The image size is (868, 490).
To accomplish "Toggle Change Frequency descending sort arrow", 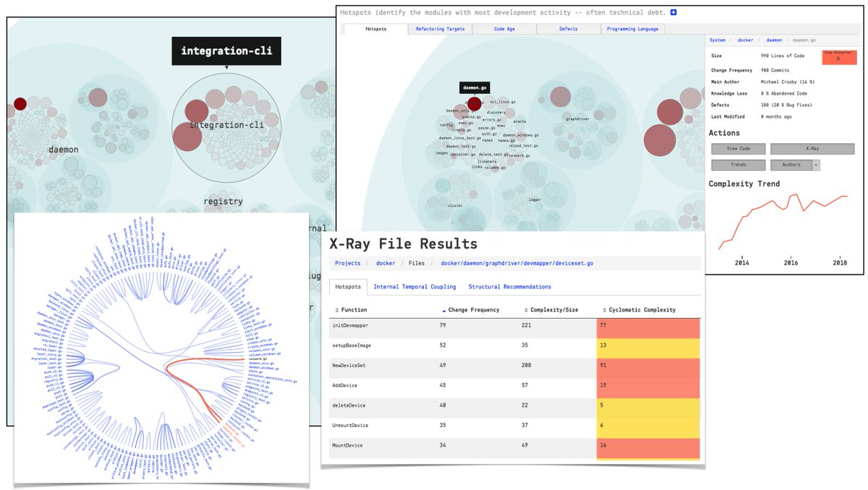I will click(444, 310).
